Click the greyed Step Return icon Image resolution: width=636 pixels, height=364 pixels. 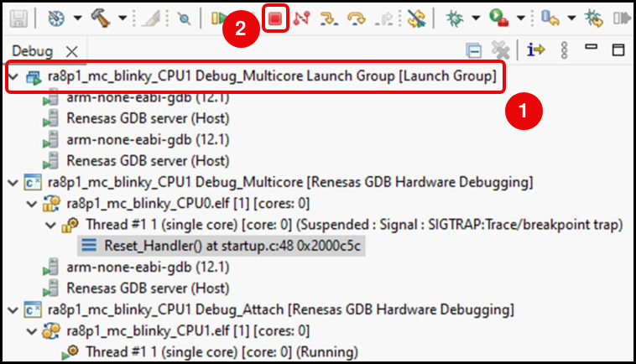pos(383,18)
